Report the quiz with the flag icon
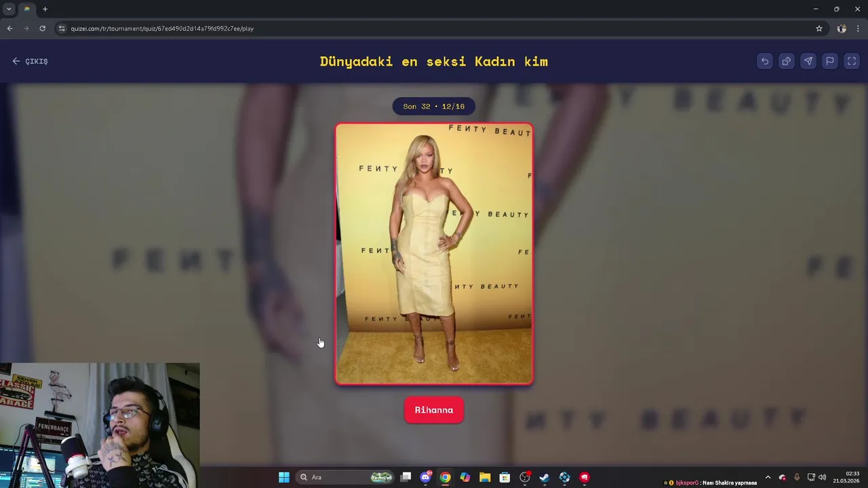This screenshot has width=868, height=488. [830, 61]
